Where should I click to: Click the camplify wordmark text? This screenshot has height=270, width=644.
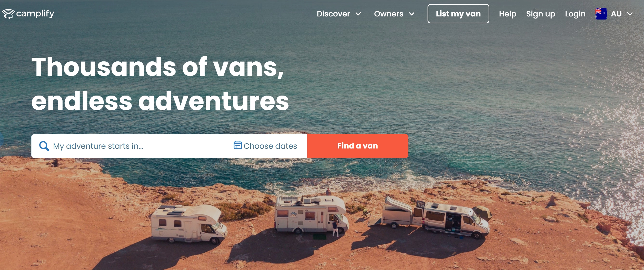pos(35,13)
